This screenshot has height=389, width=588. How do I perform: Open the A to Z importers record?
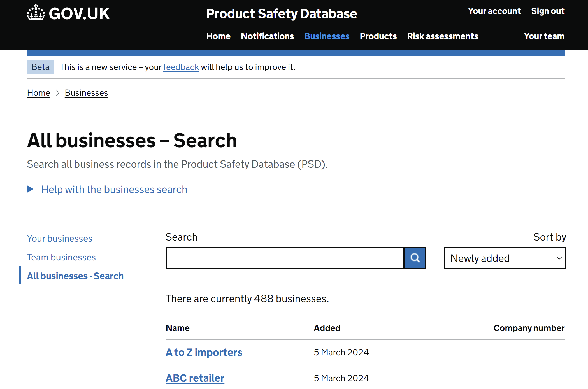[204, 352]
